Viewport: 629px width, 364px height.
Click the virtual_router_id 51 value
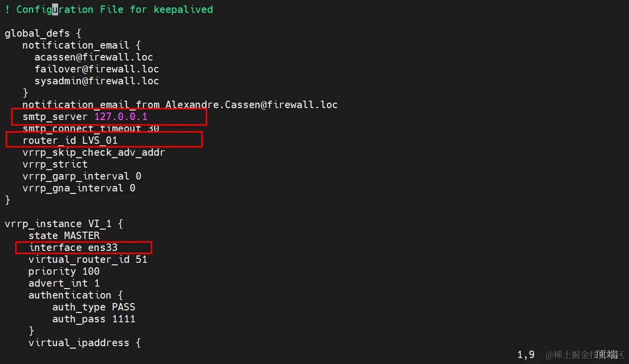pos(141,259)
